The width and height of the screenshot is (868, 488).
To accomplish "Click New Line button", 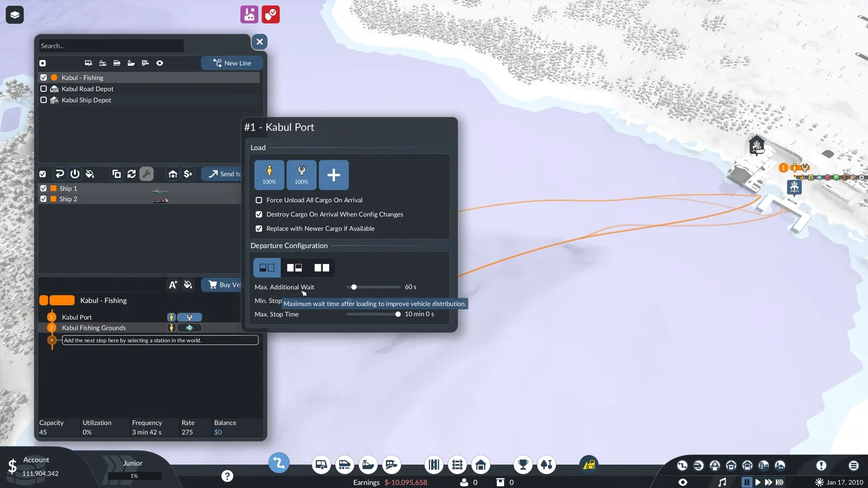I will pos(232,63).
